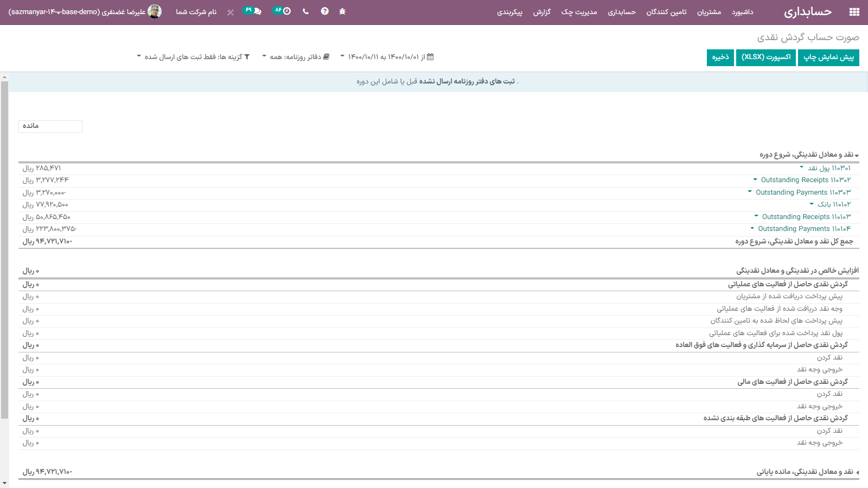The height and width of the screenshot is (488, 868).
Task: Expand 110102 بانک account row
Action: (831, 204)
